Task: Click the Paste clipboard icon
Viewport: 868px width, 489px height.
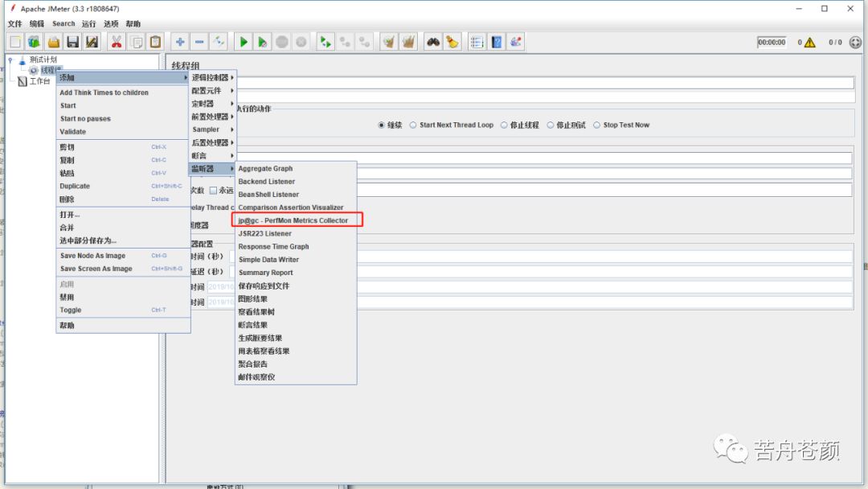Action: click(156, 42)
